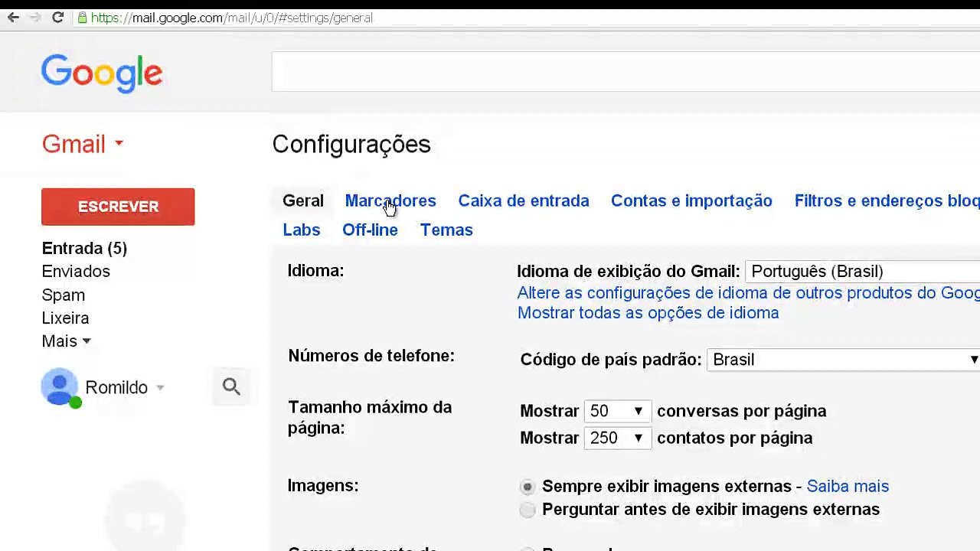Open the Filtros e endereços bloqueados tab

[887, 201]
